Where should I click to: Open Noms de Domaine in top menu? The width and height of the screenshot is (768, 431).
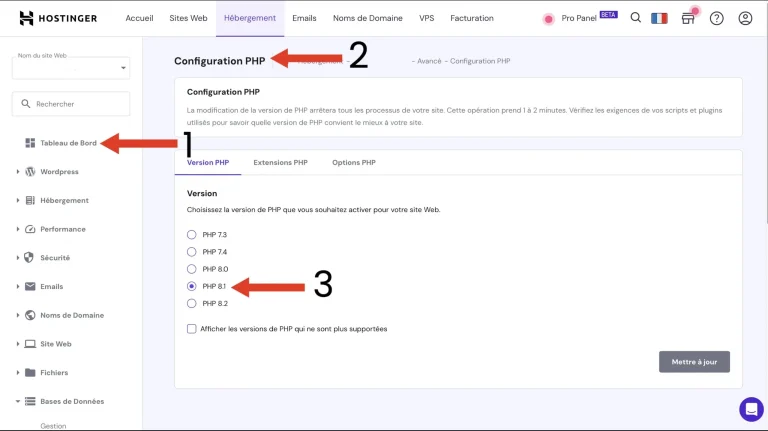(367, 18)
